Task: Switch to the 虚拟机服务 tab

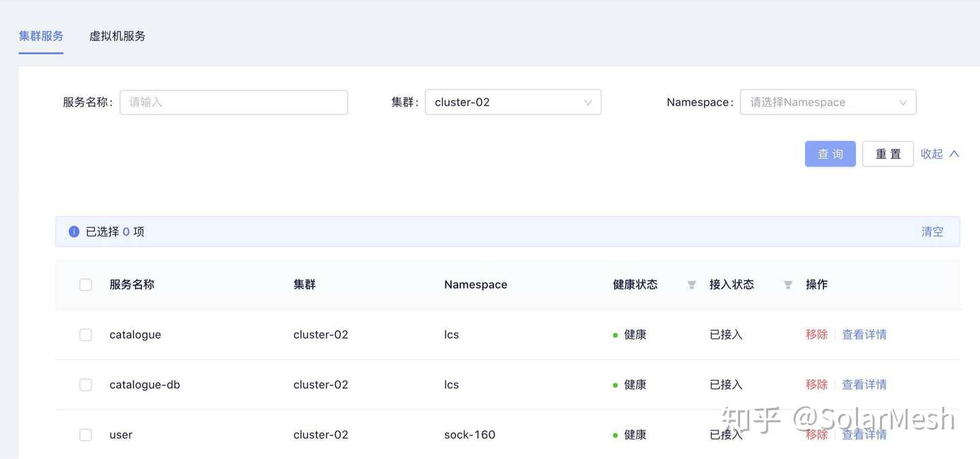Action: [117, 36]
